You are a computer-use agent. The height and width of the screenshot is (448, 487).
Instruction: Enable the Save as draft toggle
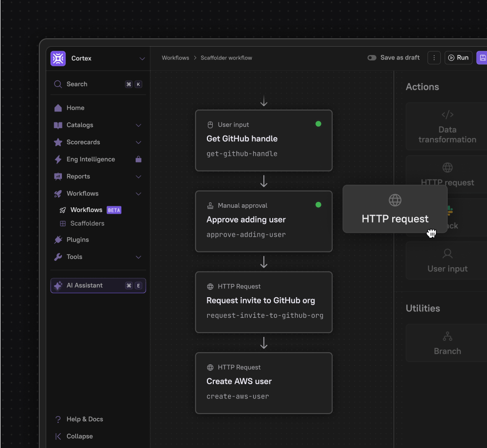[x=372, y=57]
